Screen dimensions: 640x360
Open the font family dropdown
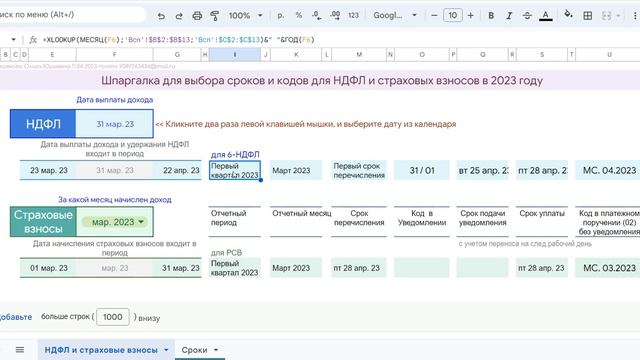click(x=395, y=16)
